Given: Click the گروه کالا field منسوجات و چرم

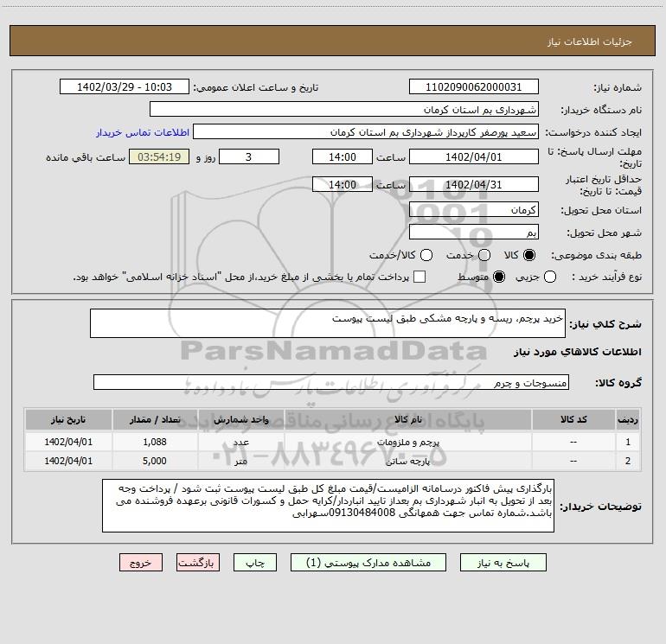Looking at the screenshot, I should point(331,382).
